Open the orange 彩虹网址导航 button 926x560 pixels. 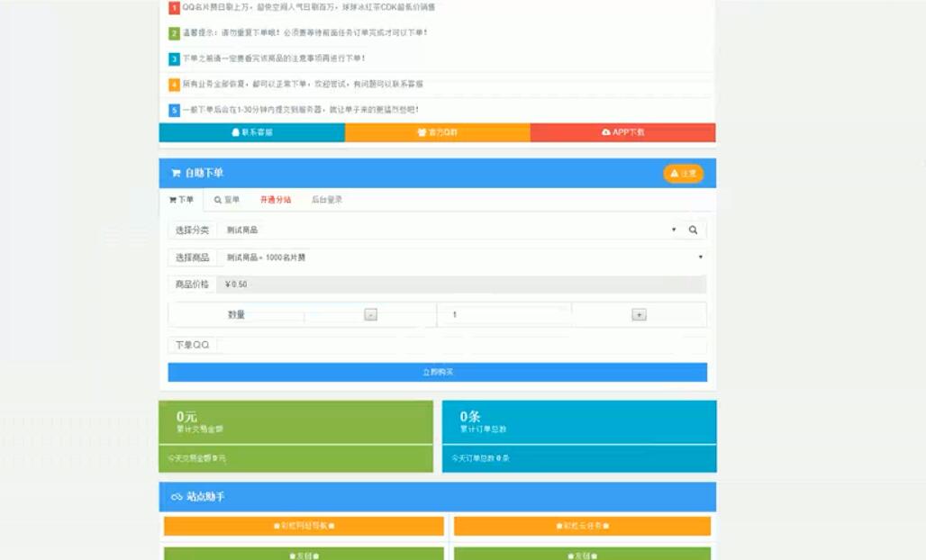coord(304,526)
